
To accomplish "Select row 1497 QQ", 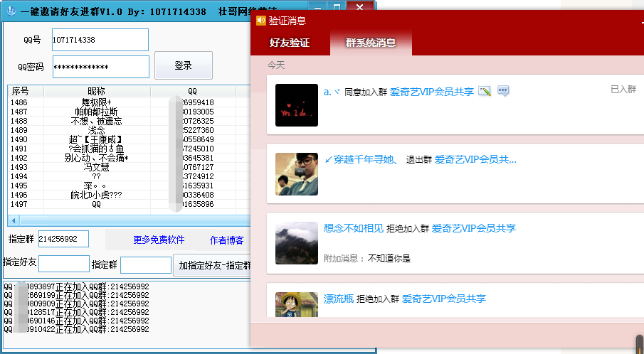I will click(x=129, y=204).
